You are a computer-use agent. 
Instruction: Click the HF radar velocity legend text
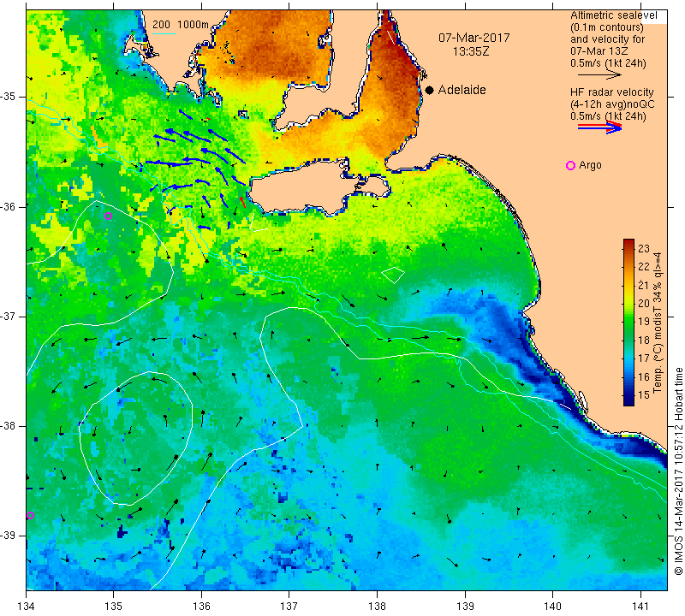pyautogui.click(x=612, y=92)
